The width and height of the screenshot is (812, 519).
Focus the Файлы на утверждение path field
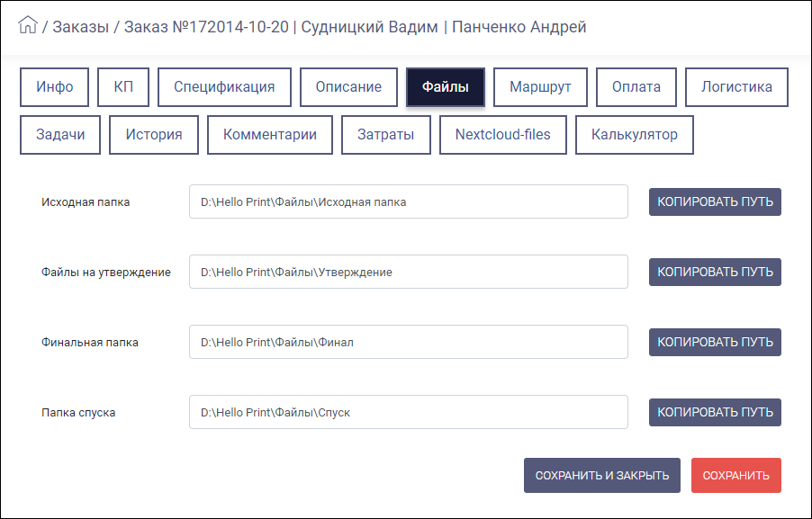pos(409,272)
